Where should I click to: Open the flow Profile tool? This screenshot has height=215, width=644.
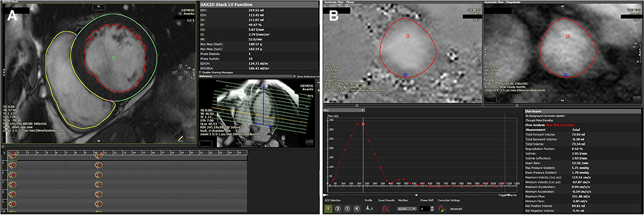point(370,208)
